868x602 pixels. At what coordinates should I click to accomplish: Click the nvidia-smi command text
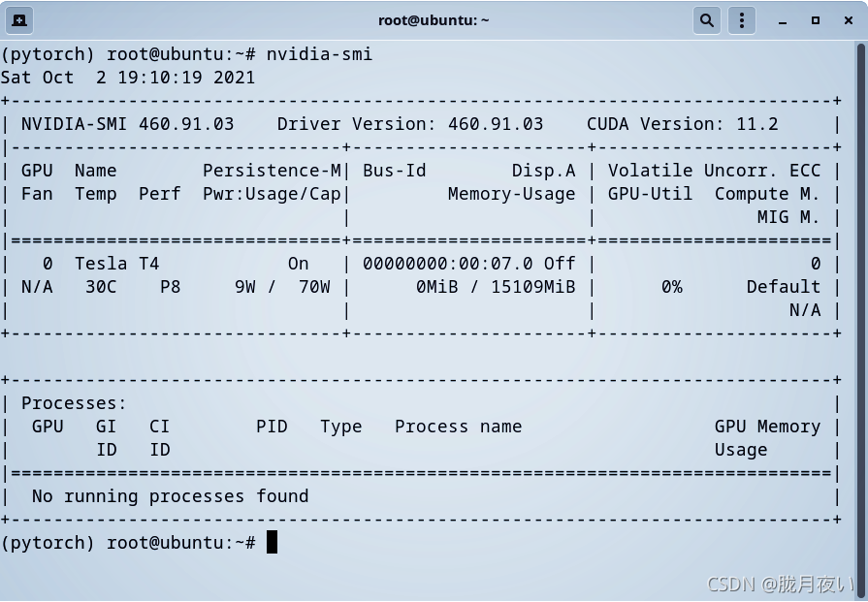tap(318, 54)
